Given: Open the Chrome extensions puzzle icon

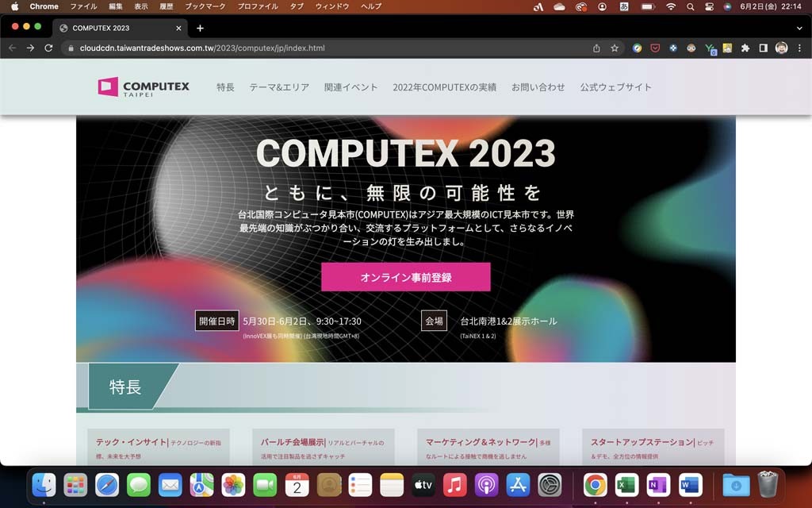Looking at the screenshot, I should coord(745,48).
